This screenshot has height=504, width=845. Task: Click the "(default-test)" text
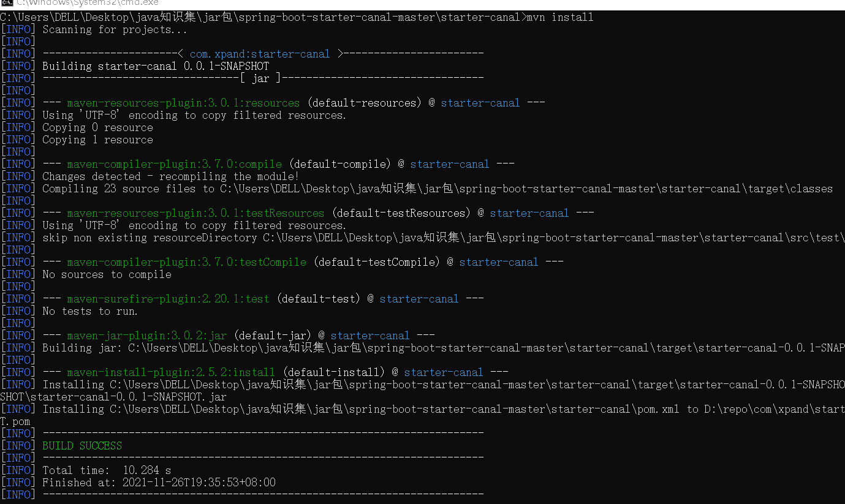[x=319, y=299]
